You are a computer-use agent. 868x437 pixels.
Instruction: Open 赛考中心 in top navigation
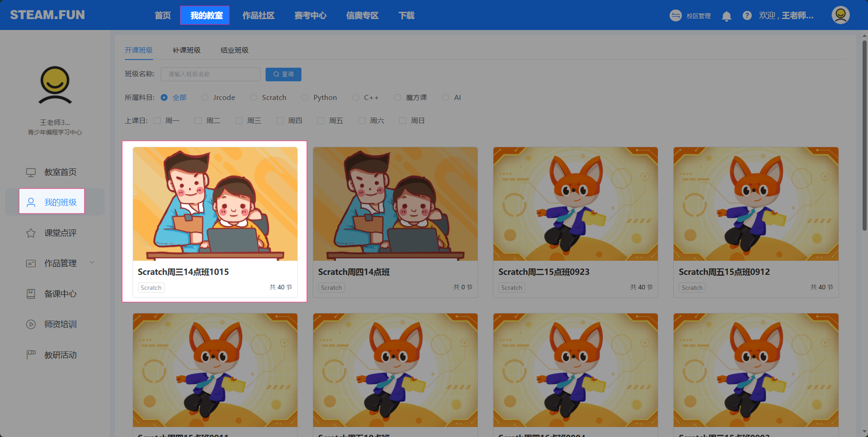[x=311, y=15]
